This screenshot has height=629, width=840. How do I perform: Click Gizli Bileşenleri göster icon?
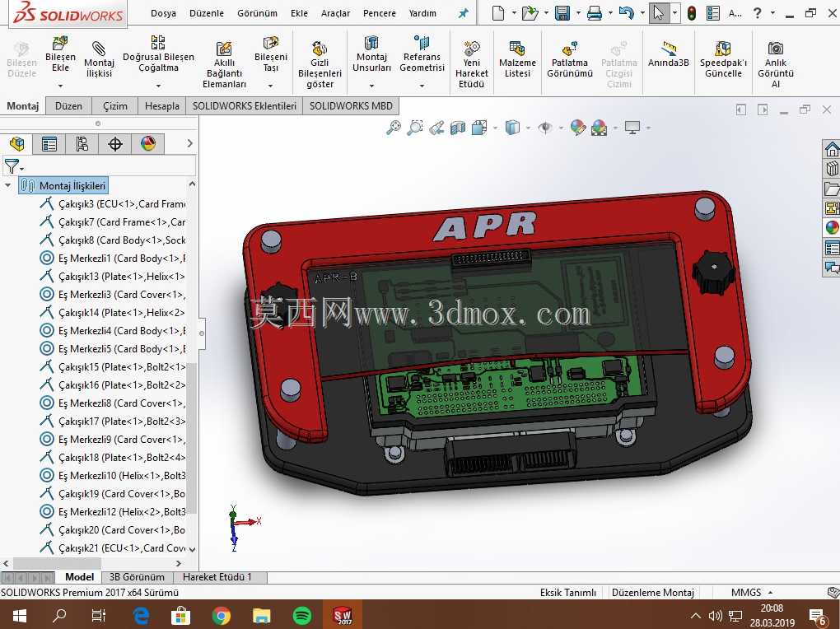click(x=320, y=49)
